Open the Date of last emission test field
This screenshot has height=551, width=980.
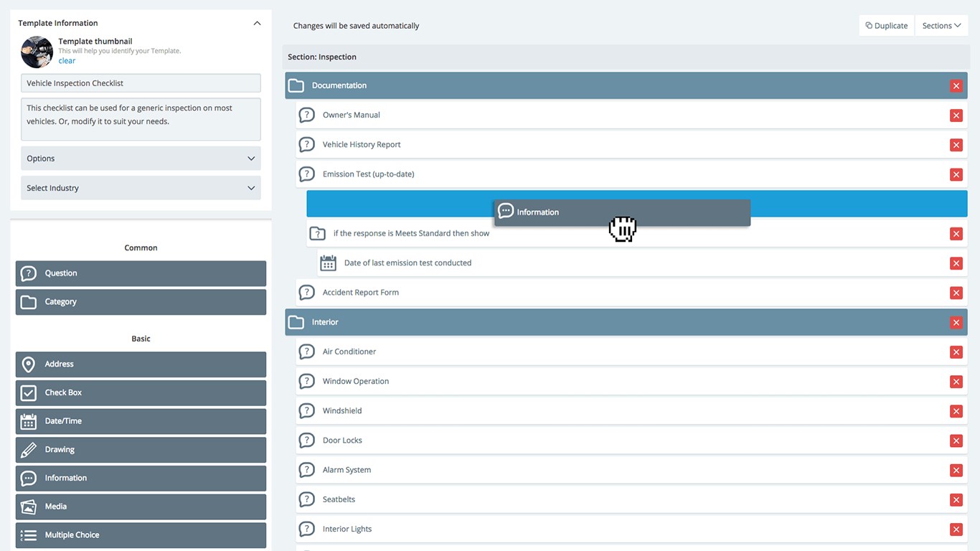pos(642,263)
